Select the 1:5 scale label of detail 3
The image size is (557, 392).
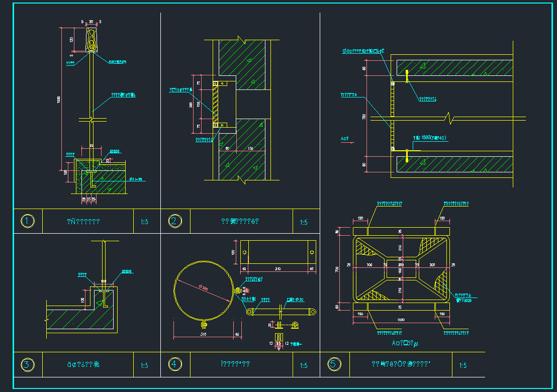[x=144, y=365]
